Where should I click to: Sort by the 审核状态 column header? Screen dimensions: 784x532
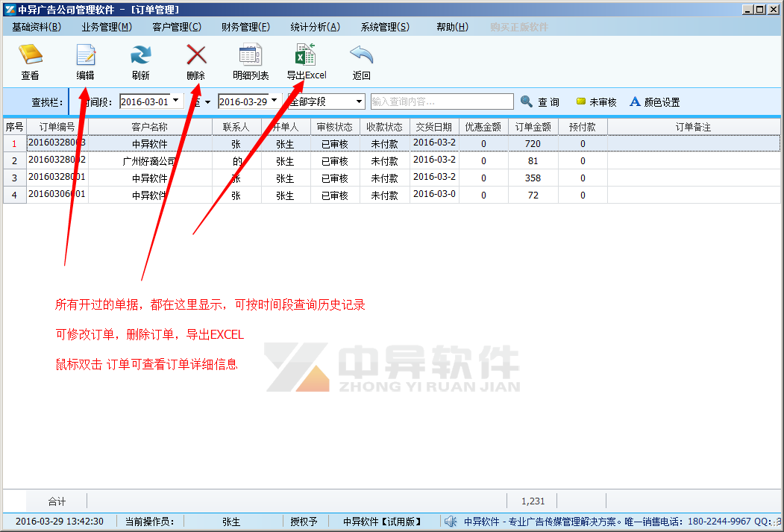[x=334, y=127]
